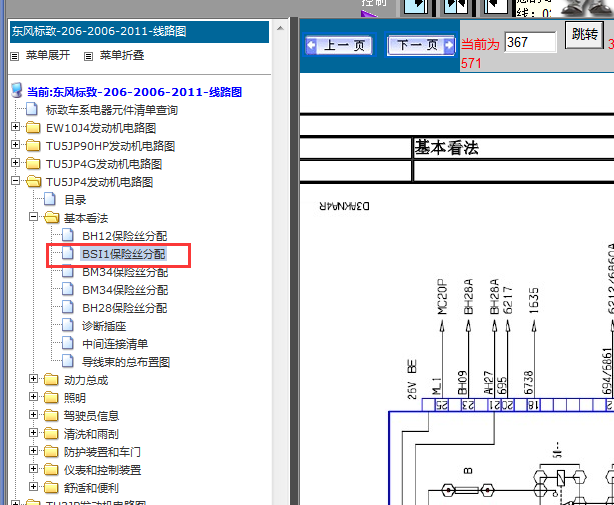Click the TU5JP4G发动机电路图 folder icon
The image size is (614, 505).
pos(33,163)
